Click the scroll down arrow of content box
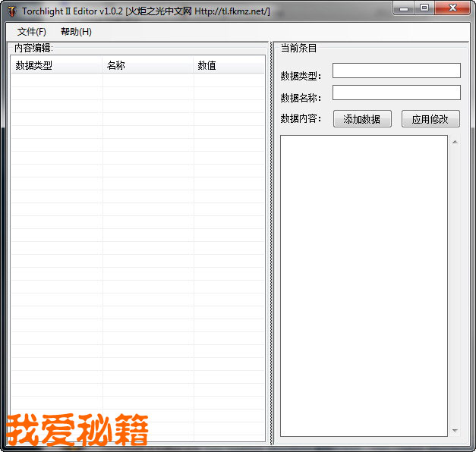 tap(455, 431)
